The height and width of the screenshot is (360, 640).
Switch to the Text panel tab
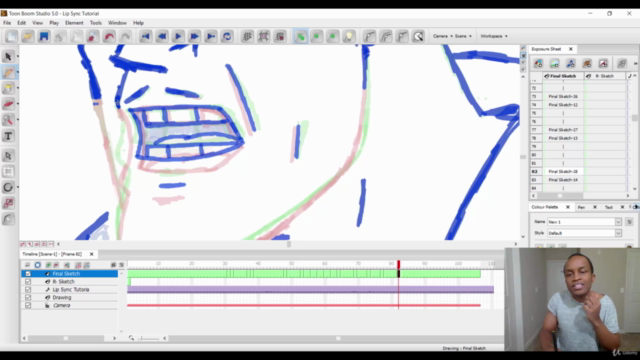(609, 207)
